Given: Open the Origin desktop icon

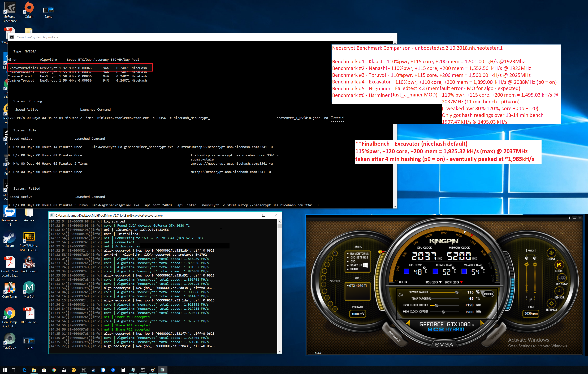Looking at the screenshot, I should point(29,10).
